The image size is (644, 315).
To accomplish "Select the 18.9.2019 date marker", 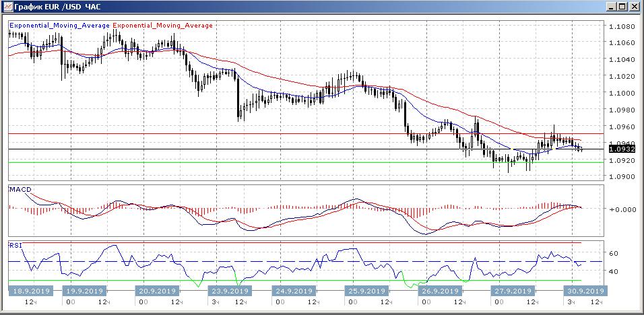I will tap(30, 291).
